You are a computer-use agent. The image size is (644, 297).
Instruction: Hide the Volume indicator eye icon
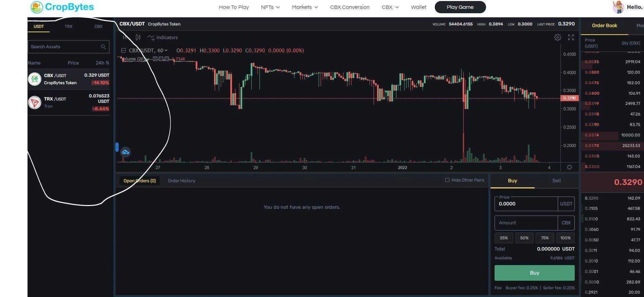click(x=155, y=59)
